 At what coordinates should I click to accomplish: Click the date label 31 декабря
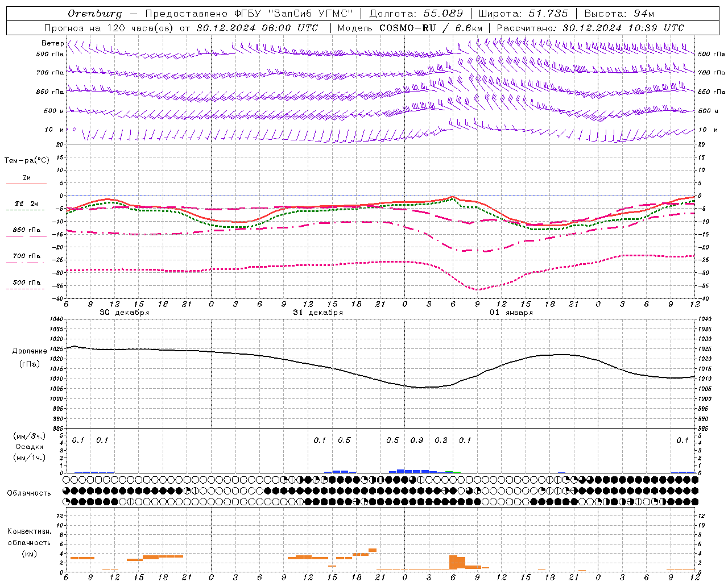(x=318, y=313)
